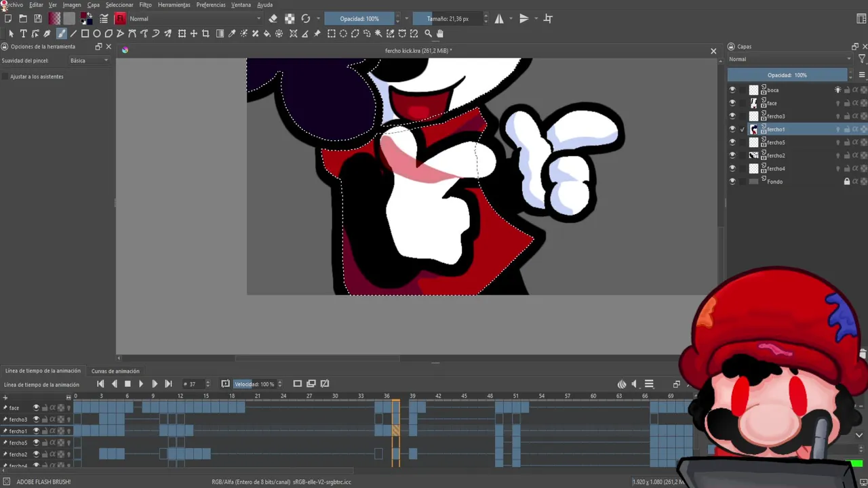This screenshot has width=868, height=488.
Task: Select the elliptical selection tool
Action: (x=343, y=33)
